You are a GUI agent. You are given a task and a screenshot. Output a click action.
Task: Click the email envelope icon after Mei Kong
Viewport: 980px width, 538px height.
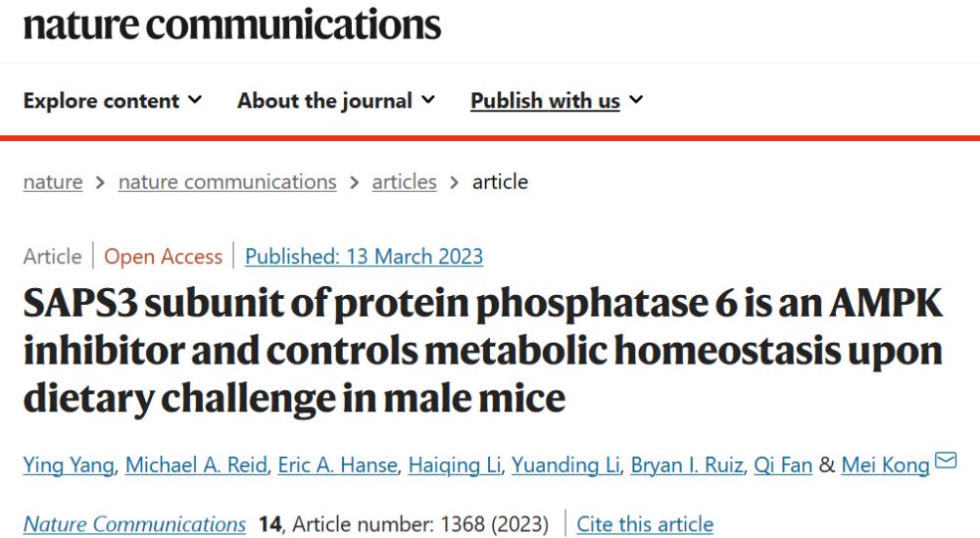946,461
